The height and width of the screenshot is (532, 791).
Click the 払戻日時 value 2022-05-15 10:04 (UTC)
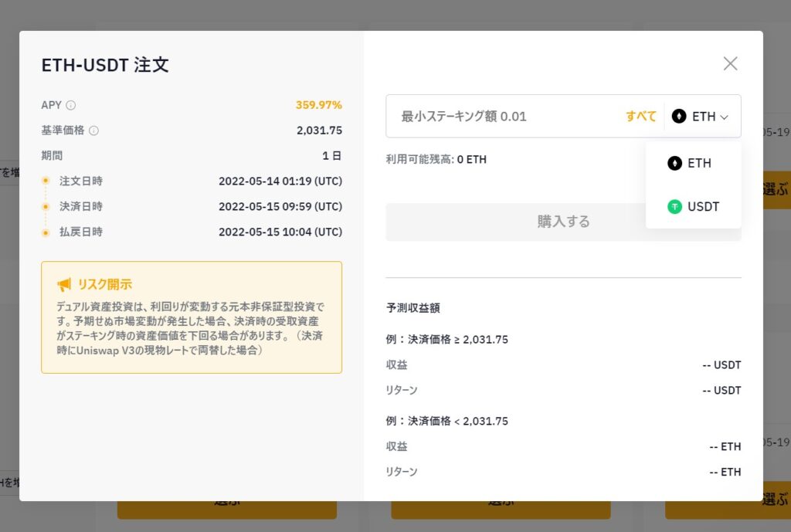[x=280, y=232]
